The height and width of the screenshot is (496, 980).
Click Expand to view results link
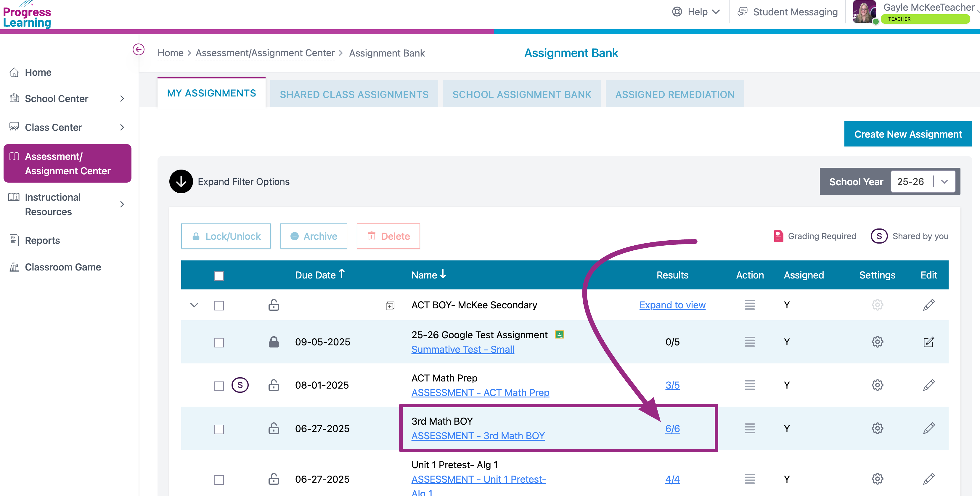coord(672,305)
